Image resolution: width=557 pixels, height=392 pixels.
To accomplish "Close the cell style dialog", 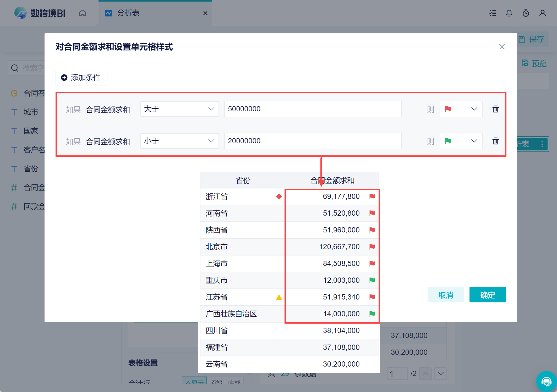I will [502, 47].
